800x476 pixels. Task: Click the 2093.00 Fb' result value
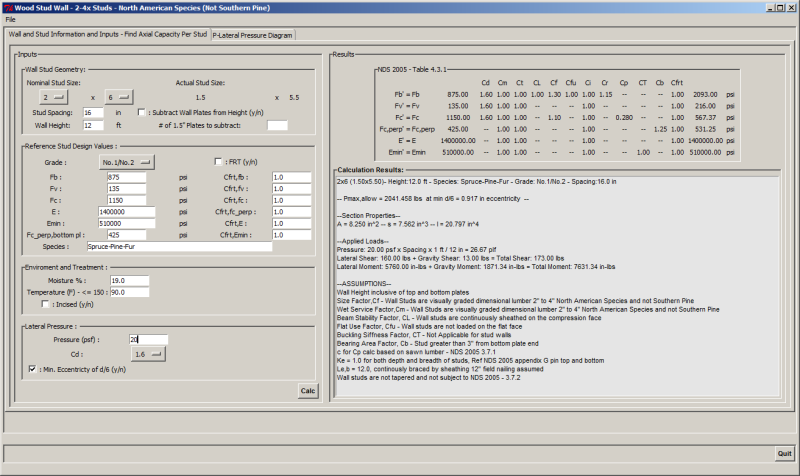click(705, 94)
